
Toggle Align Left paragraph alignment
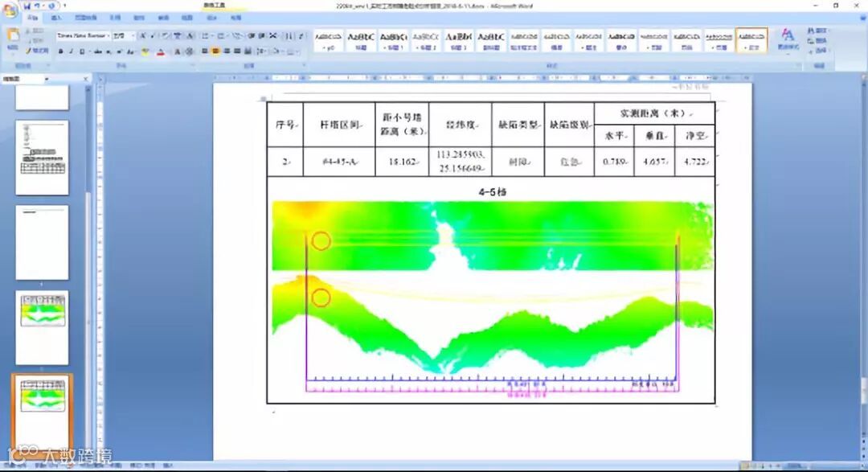tap(205, 51)
